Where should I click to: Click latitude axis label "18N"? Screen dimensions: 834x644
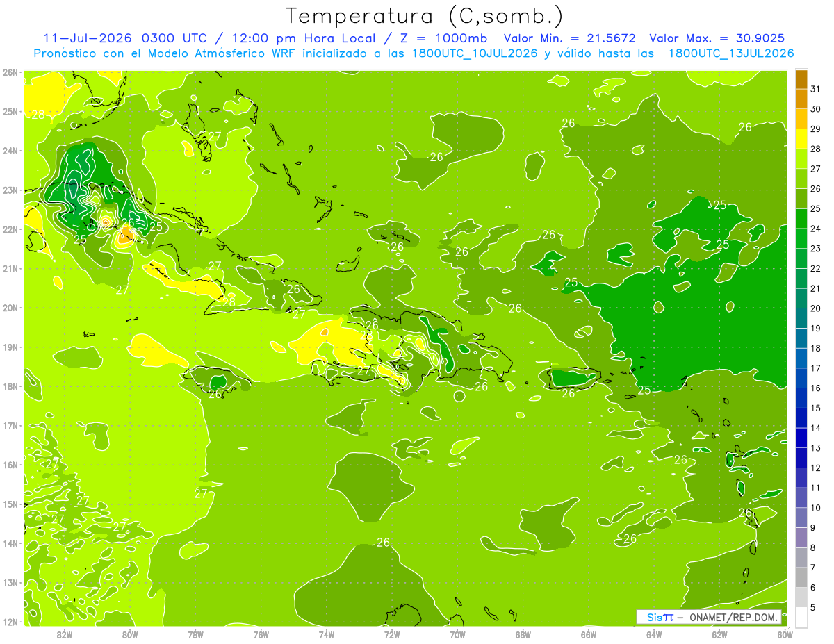(10, 386)
